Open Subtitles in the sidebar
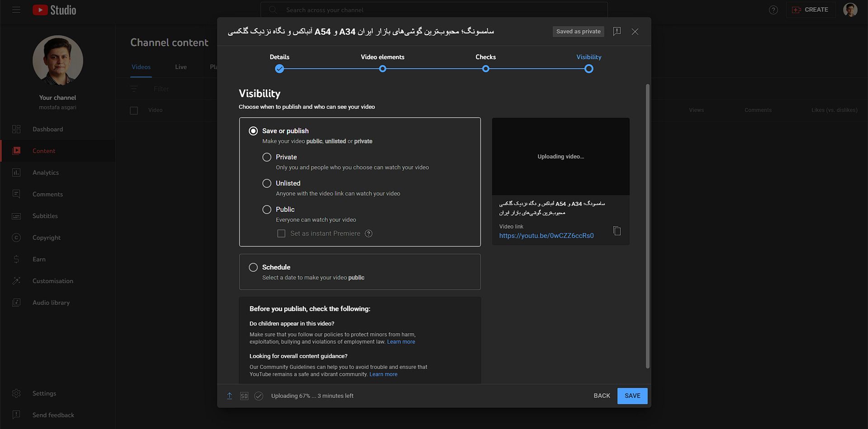The height and width of the screenshot is (429, 868). point(57,216)
